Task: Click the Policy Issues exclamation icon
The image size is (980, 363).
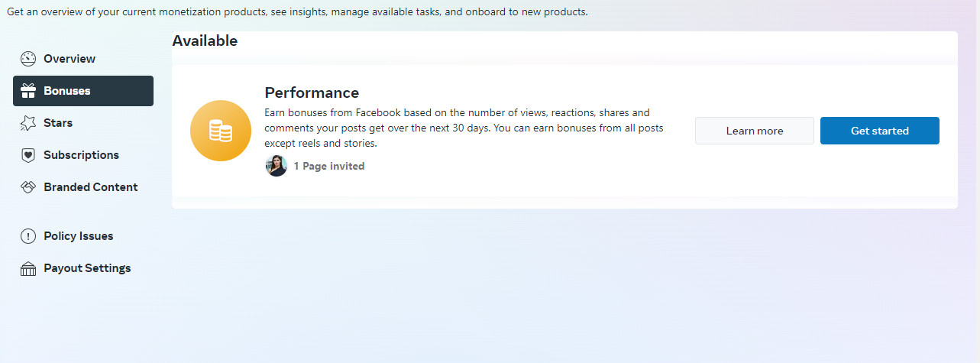Action: pyautogui.click(x=28, y=236)
